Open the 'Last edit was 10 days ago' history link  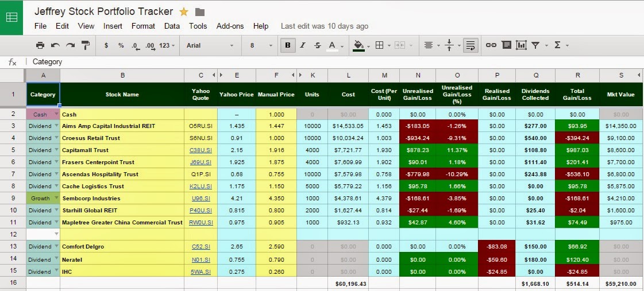[x=325, y=26]
